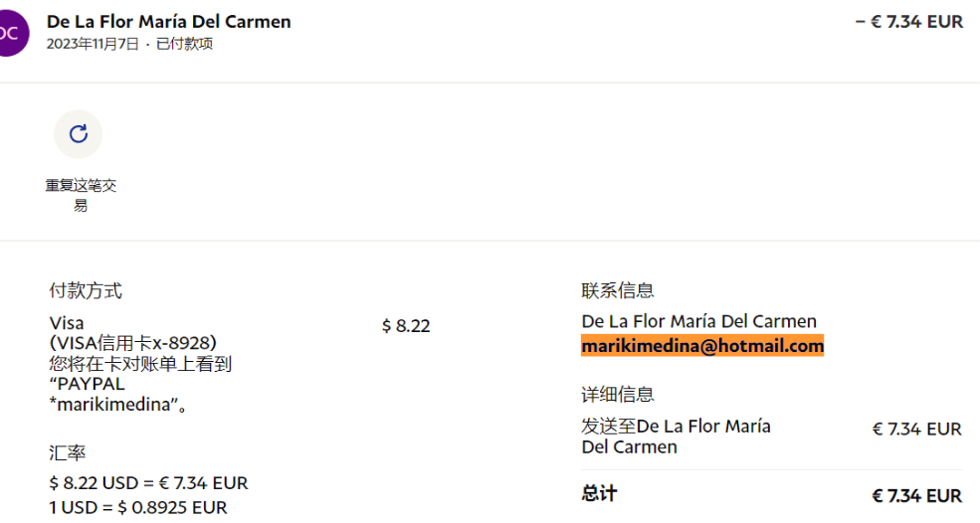Click the − € 7.34 EUR header amount
This screenshot has height=523, width=980.
(x=909, y=22)
